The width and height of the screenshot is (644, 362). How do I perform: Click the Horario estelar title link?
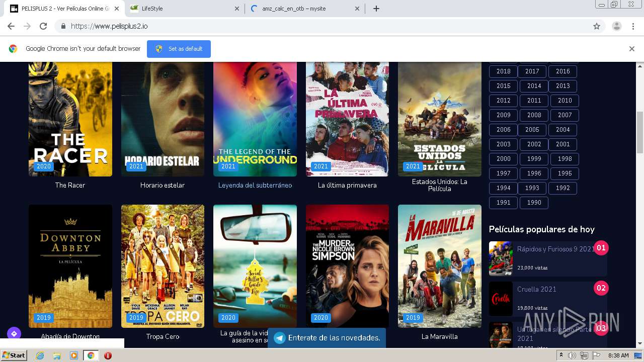tap(163, 186)
